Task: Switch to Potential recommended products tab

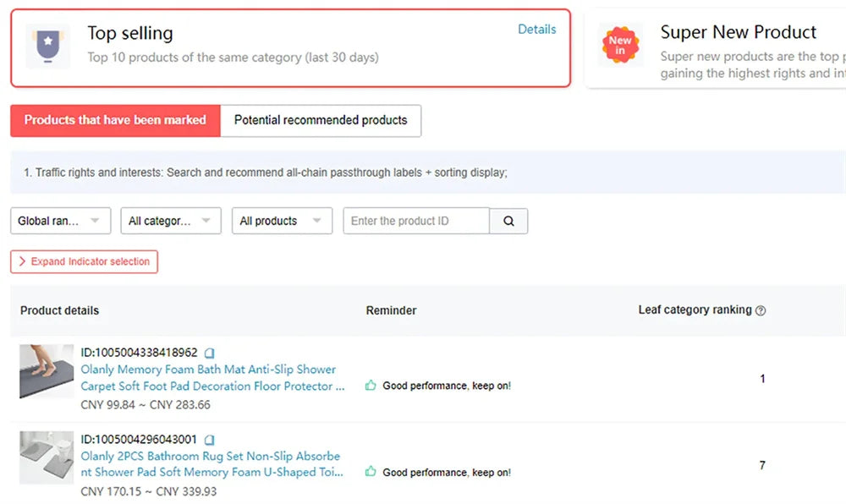Action: point(321,120)
